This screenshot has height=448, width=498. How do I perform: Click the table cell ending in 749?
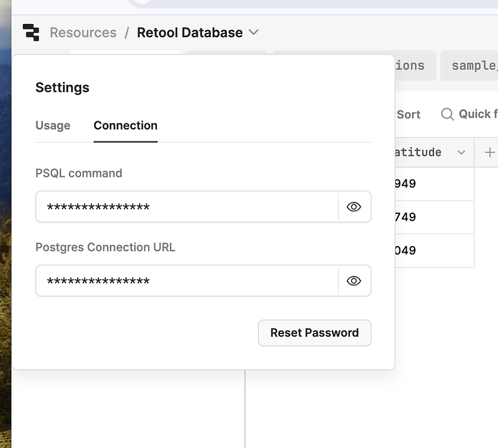point(435,217)
